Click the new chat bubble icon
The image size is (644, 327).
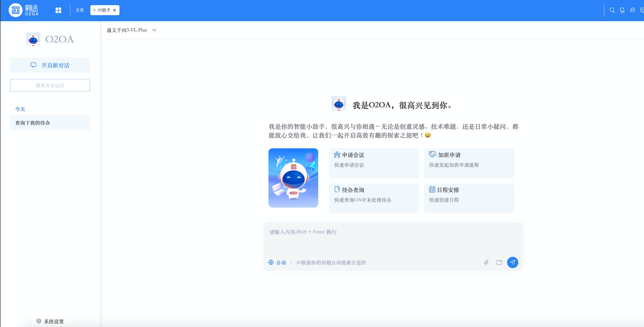tap(34, 65)
